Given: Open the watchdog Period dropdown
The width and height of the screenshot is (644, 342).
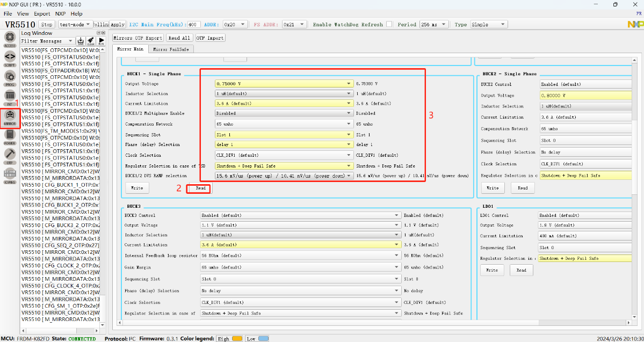Looking at the screenshot, I should click(434, 24).
